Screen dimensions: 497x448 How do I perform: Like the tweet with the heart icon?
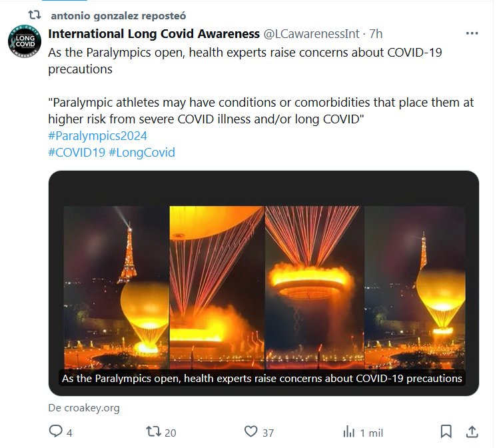click(x=250, y=431)
